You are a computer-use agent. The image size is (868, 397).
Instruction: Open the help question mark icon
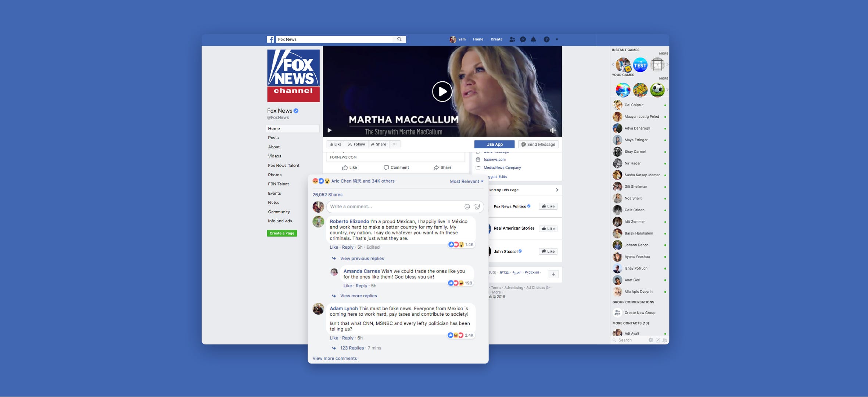[546, 39]
